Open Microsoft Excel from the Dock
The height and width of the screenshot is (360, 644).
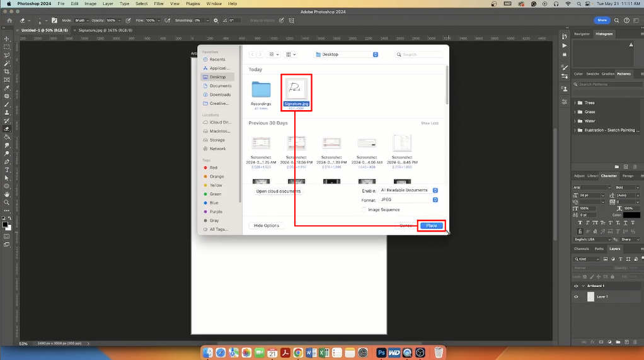click(x=324, y=352)
